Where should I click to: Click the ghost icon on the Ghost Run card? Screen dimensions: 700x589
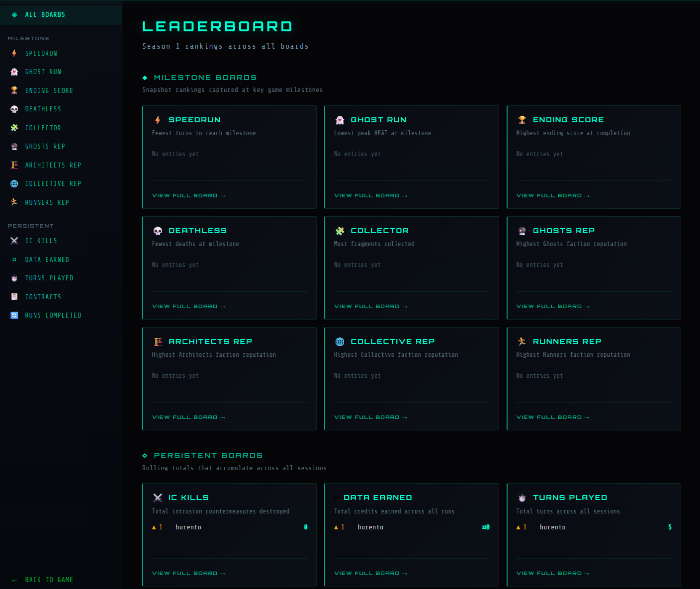(x=340, y=119)
